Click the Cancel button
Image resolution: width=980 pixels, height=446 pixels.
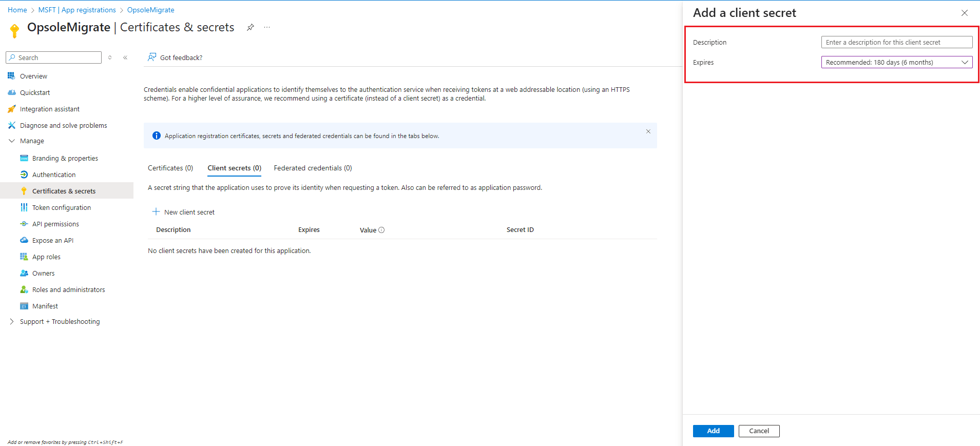pos(759,431)
